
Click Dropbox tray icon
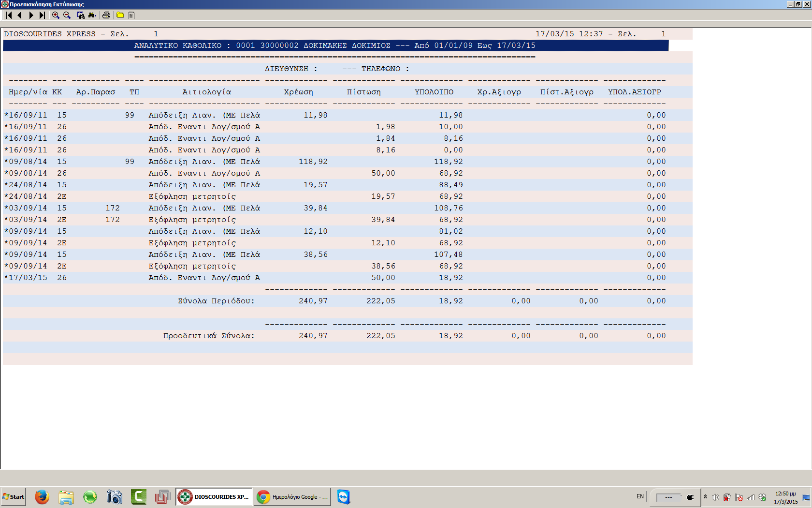(762, 497)
